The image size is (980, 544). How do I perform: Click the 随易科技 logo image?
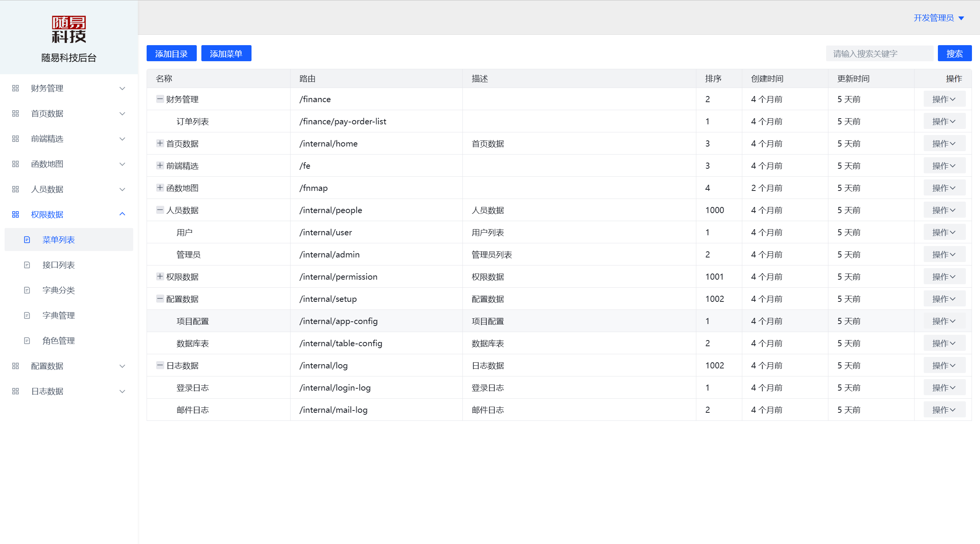[69, 29]
